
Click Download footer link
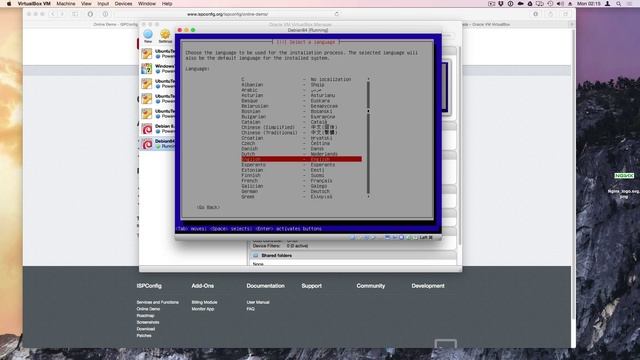[146, 329]
